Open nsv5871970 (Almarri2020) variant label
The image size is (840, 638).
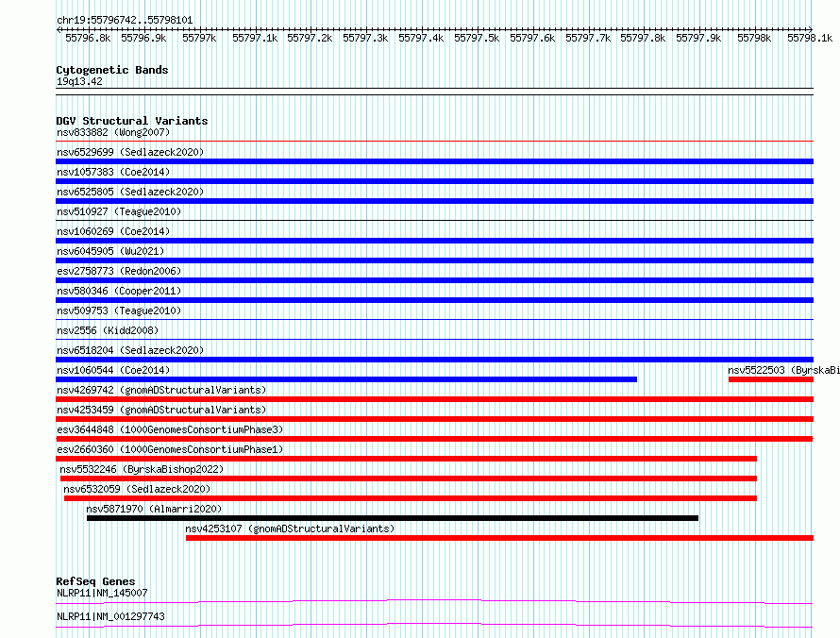(154, 509)
